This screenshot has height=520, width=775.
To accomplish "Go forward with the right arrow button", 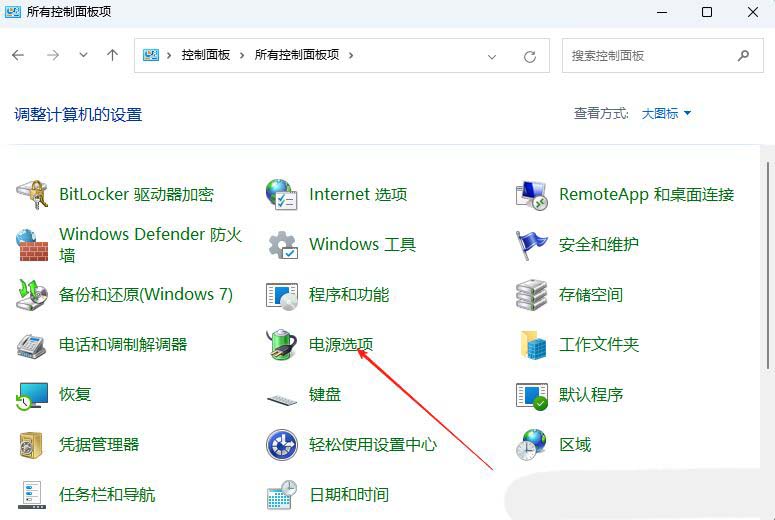I will [52, 55].
